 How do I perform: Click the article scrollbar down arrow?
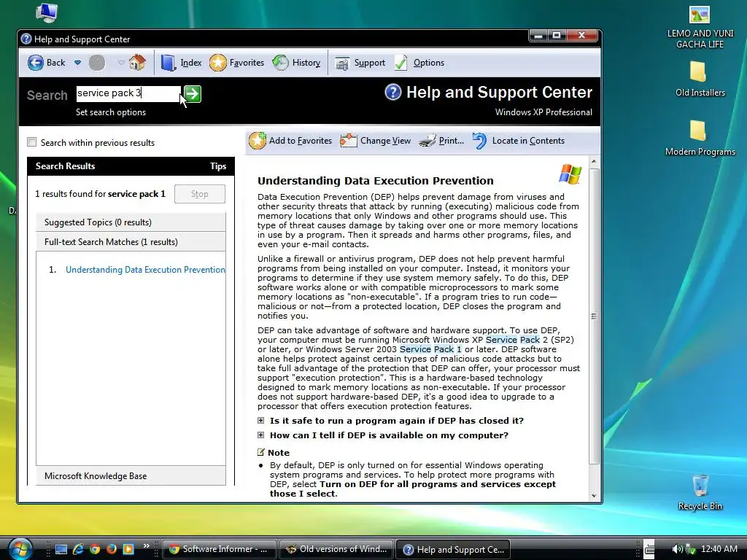click(594, 496)
